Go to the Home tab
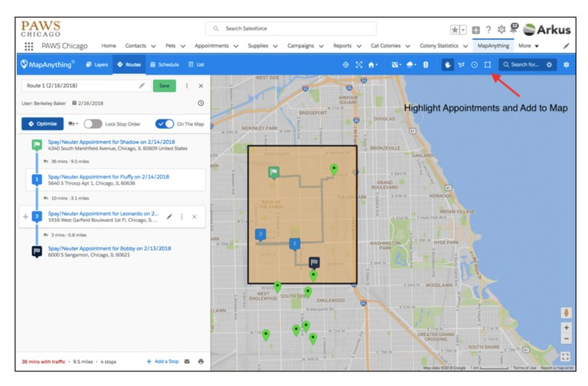 tap(109, 46)
